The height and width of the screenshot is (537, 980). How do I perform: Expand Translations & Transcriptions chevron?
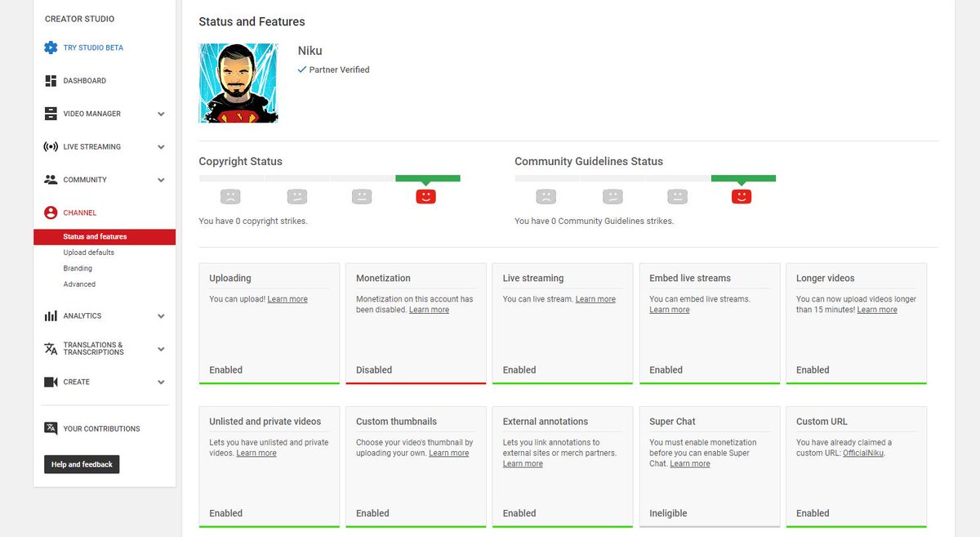tap(161, 349)
